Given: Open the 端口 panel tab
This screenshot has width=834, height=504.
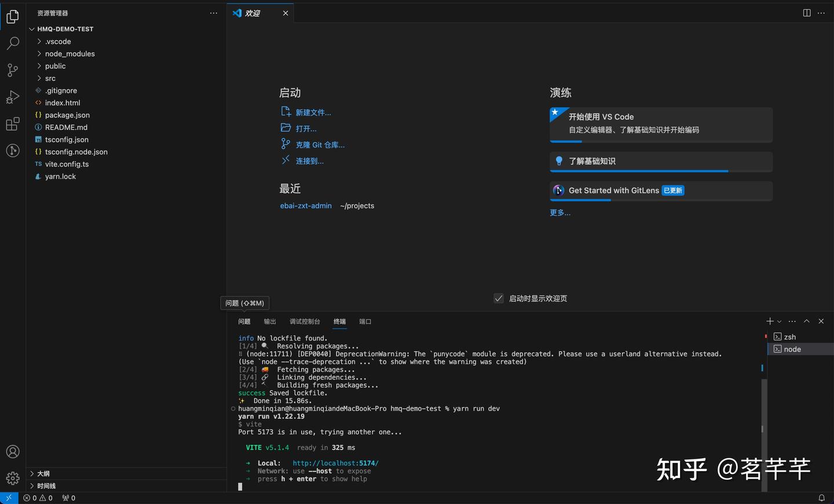Looking at the screenshot, I should tap(365, 321).
